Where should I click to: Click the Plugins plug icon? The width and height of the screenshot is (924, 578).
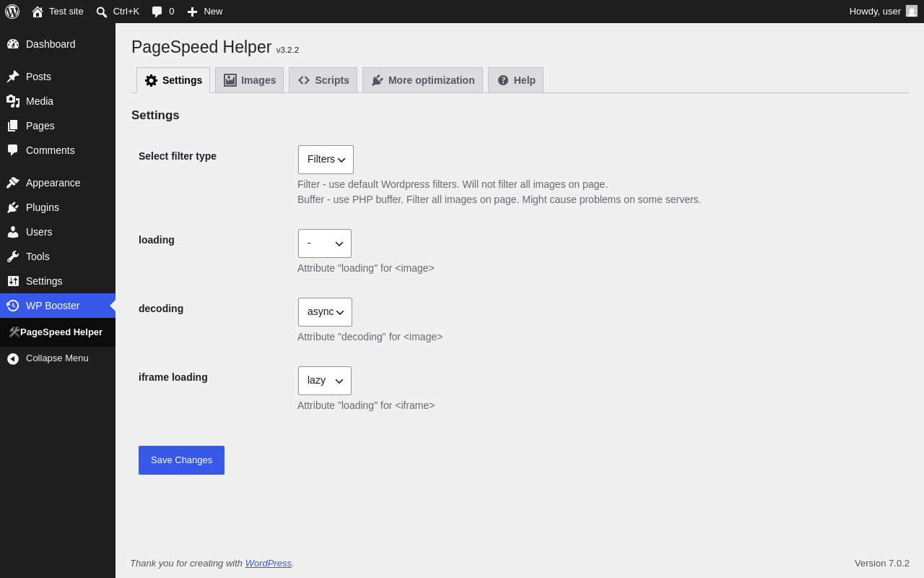point(13,207)
